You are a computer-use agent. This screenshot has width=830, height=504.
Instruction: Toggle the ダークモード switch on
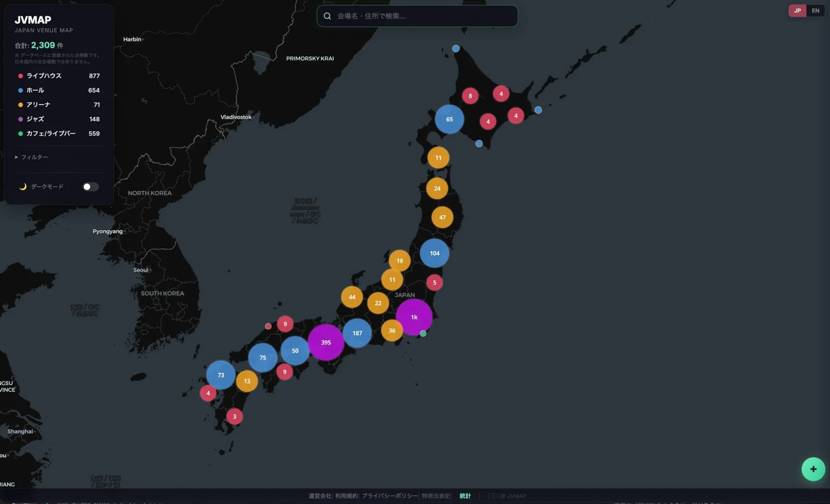point(90,187)
